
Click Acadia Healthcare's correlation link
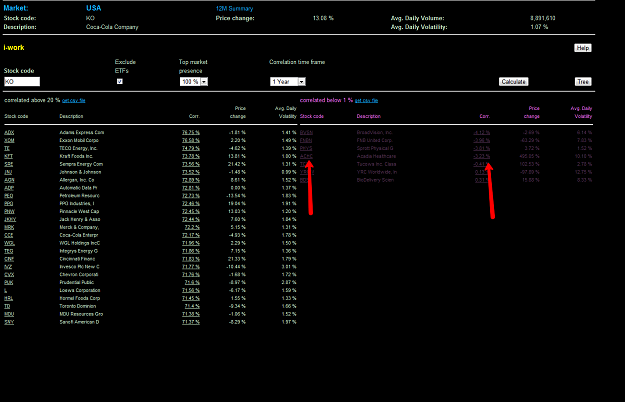click(482, 156)
